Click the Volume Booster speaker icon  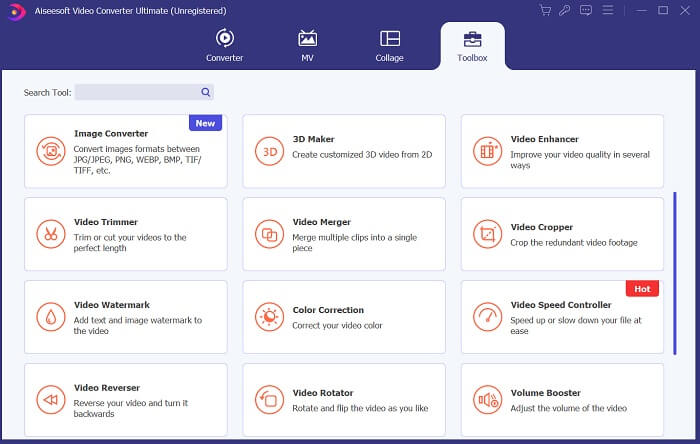click(487, 400)
